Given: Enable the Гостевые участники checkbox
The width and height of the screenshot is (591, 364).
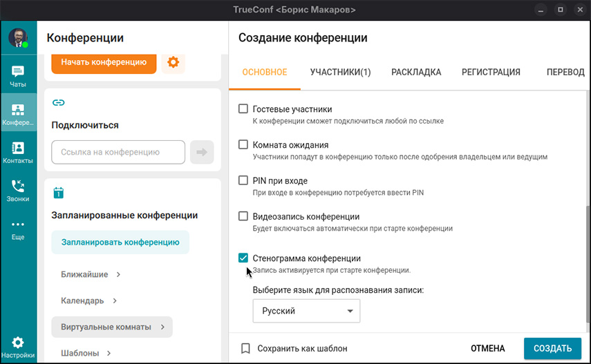Looking at the screenshot, I should [243, 108].
